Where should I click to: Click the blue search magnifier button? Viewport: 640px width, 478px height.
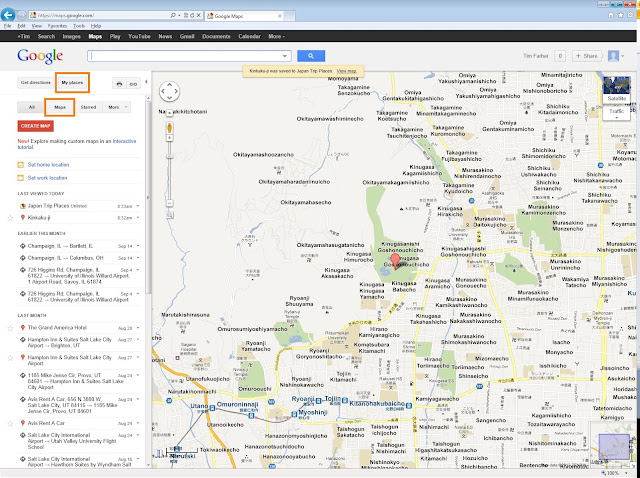[311, 56]
